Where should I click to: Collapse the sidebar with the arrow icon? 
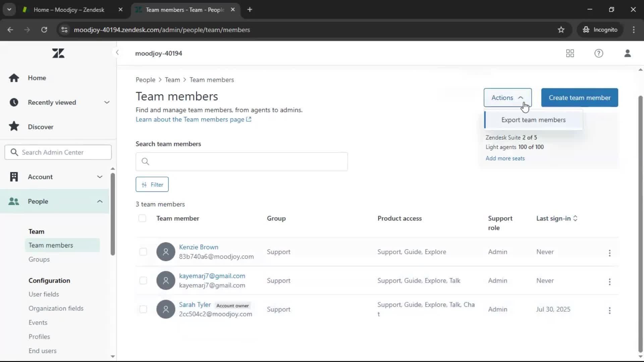[x=117, y=53]
